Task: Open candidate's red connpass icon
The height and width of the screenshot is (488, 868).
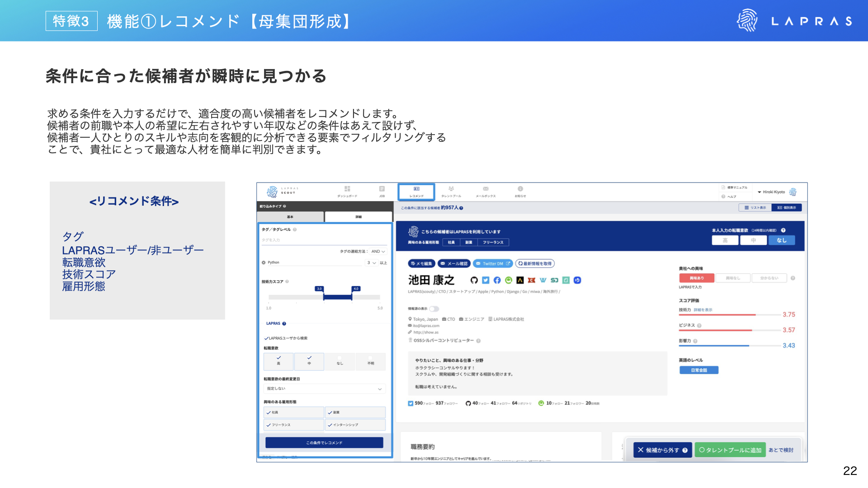Action: tap(532, 280)
